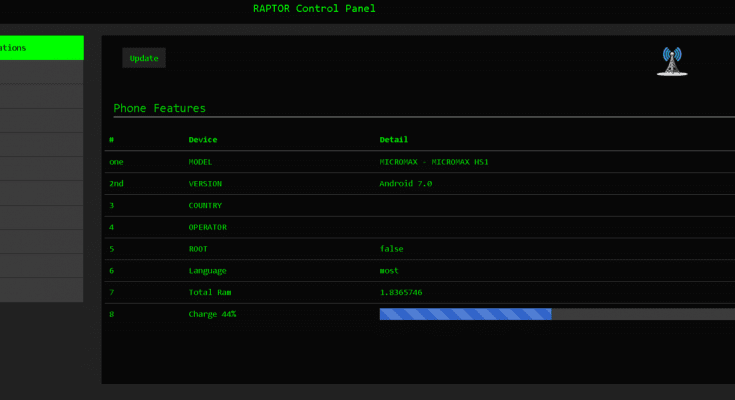Open the sidebar item directly below the green tab
Screen dimensions: 735x400
[41, 73]
